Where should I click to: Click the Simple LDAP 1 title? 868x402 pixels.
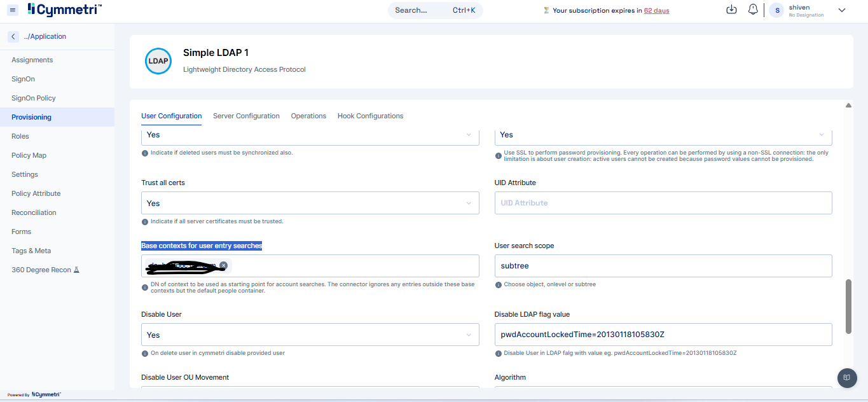click(x=216, y=53)
